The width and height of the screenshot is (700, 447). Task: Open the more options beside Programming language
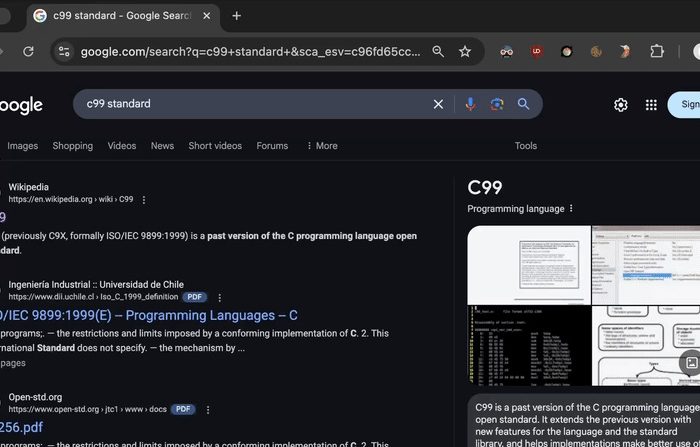(x=572, y=209)
